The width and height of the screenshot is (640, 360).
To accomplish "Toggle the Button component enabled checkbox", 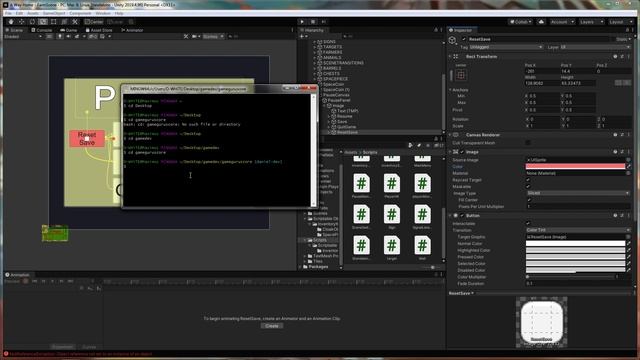I will pos(462,215).
